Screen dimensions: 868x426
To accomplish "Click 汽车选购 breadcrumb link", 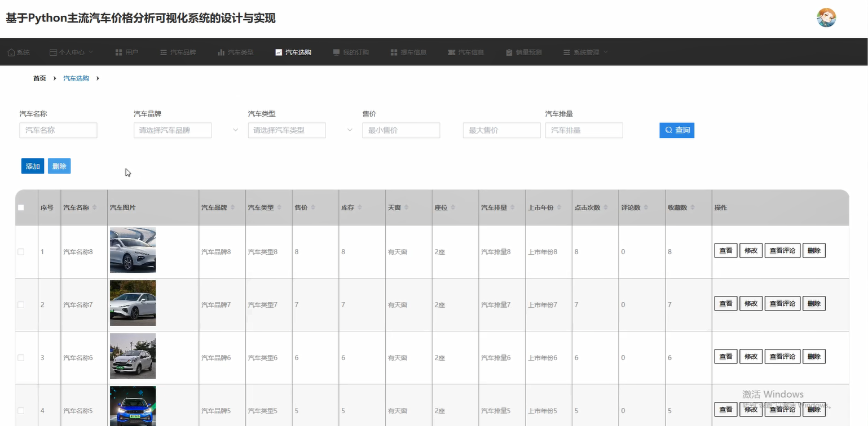I will click(76, 78).
